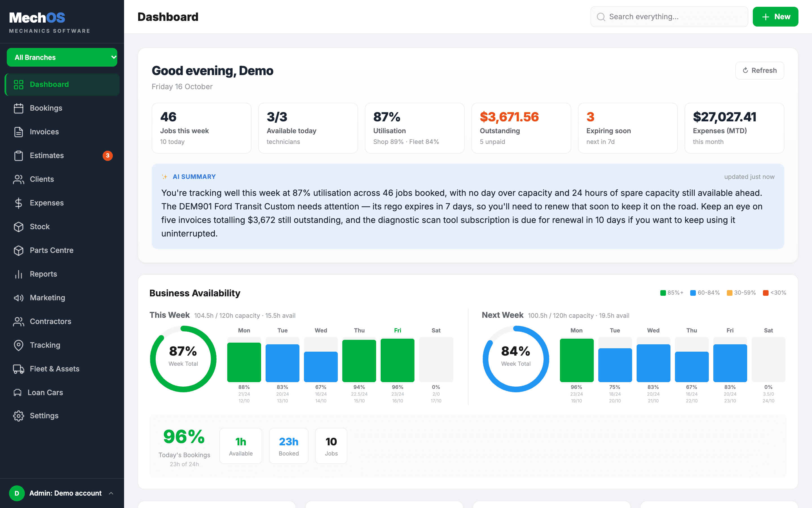Viewport: 812px width, 508px height.
Task: Click the 23h Booked tile
Action: coord(288,446)
